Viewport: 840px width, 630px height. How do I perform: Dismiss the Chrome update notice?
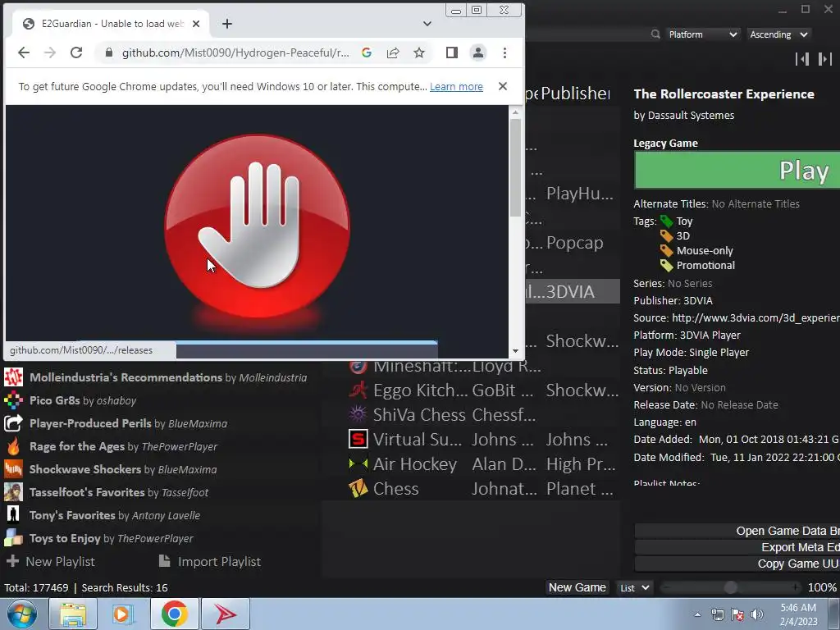pyautogui.click(x=503, y=86)
